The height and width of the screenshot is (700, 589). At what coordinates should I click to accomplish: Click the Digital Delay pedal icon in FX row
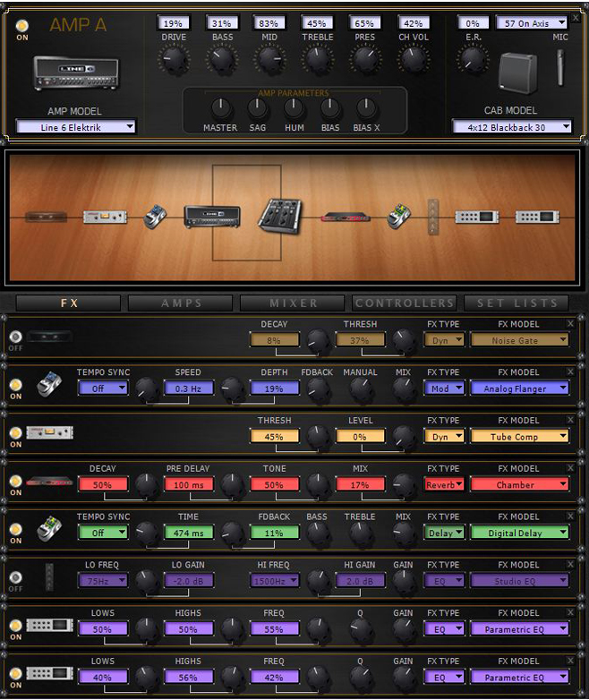click(49, 528)
